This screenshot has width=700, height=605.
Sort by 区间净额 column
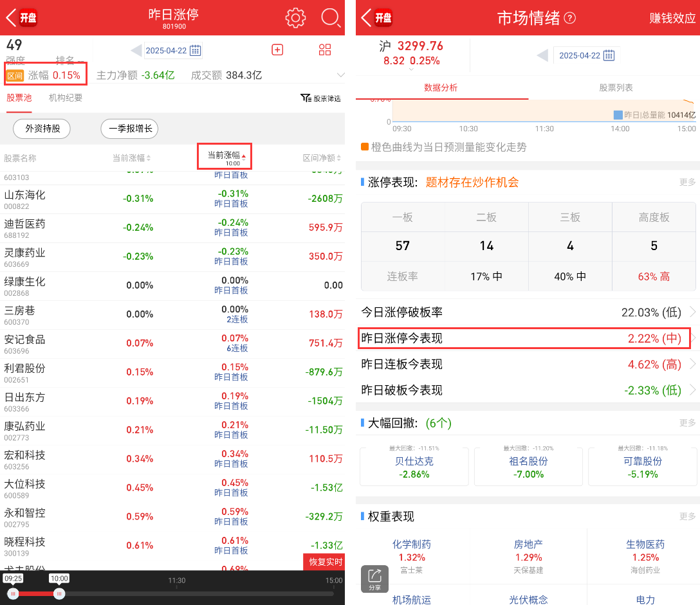[323, 158]
